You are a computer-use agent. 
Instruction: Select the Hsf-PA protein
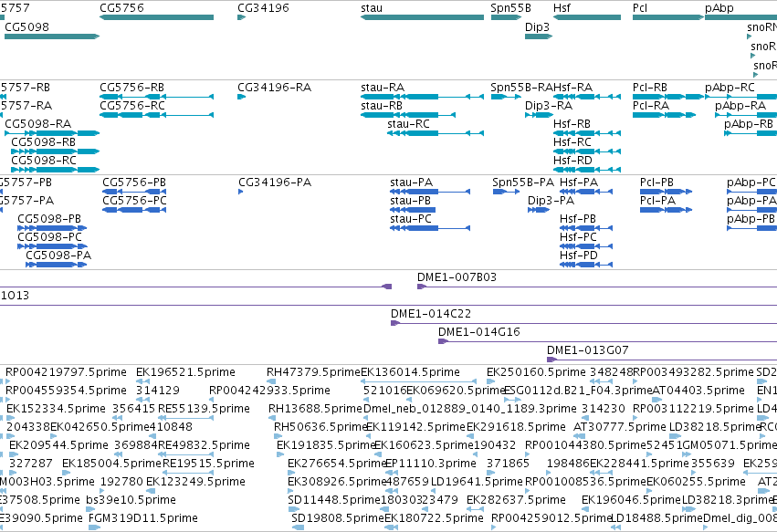(586, 192)
